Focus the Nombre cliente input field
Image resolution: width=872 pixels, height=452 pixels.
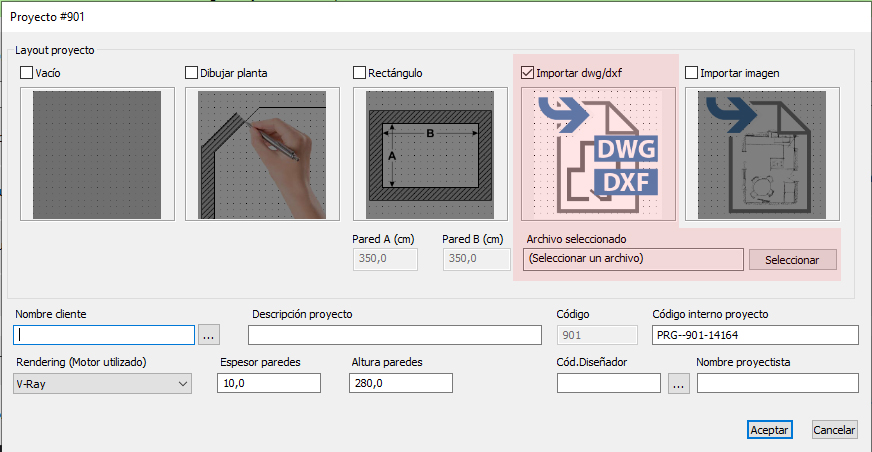[104, 335]
